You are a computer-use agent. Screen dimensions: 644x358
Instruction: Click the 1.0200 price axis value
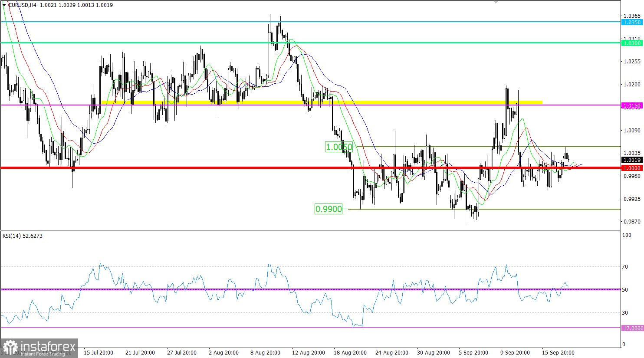tap(631, 85)
